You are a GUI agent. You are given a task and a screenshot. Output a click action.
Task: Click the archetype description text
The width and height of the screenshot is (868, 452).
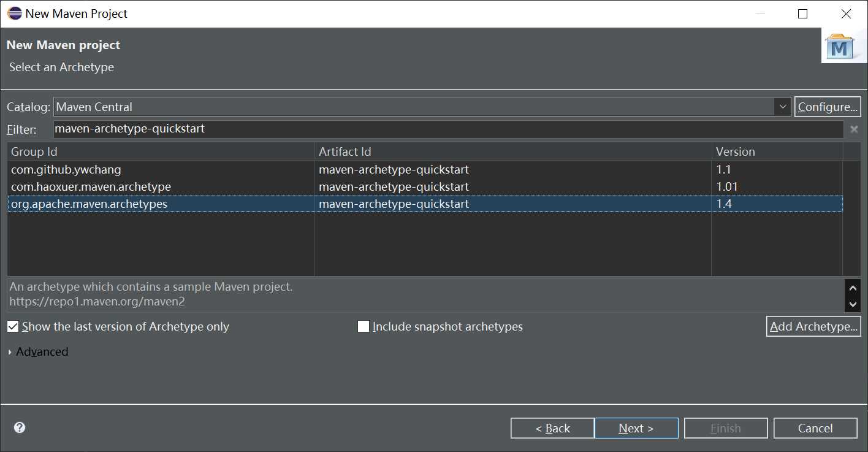point(151,286)
